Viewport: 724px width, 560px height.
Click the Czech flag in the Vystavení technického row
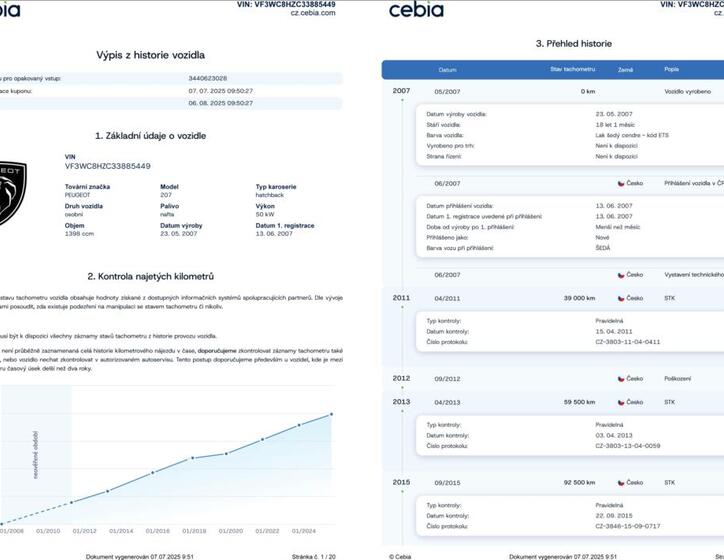(621, 275)
